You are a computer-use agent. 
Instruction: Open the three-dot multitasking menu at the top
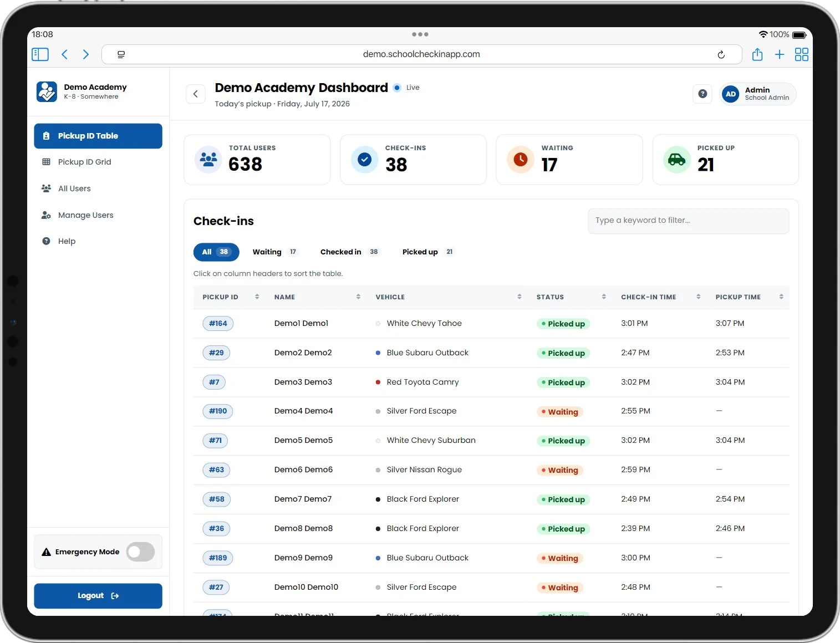420,34
